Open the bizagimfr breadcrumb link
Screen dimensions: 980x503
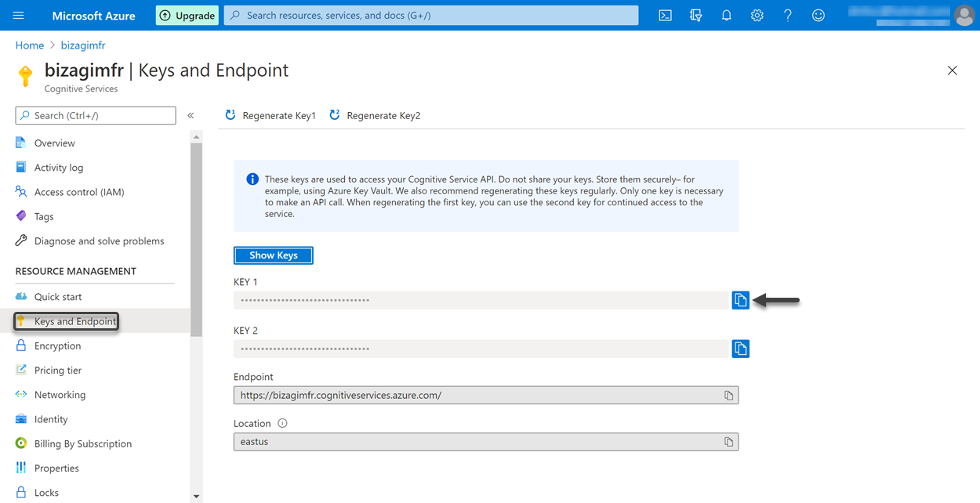[x=83, y=45]
